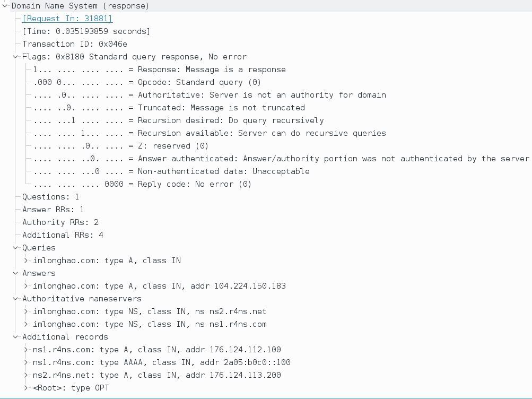
Task: Collapse the Domain Name System section
Action: click(5, 6)
